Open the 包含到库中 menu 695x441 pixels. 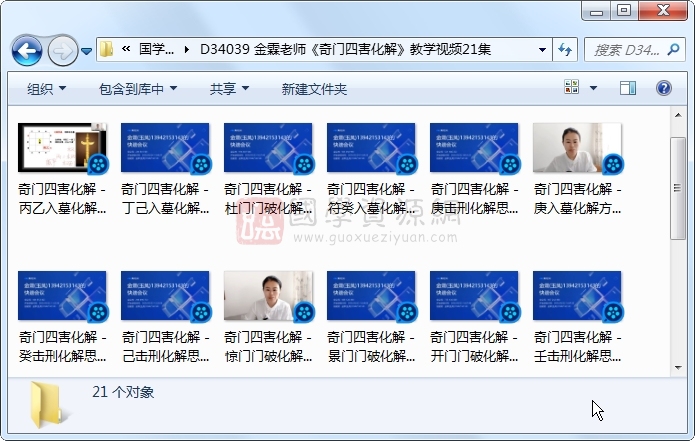point(138,89)
